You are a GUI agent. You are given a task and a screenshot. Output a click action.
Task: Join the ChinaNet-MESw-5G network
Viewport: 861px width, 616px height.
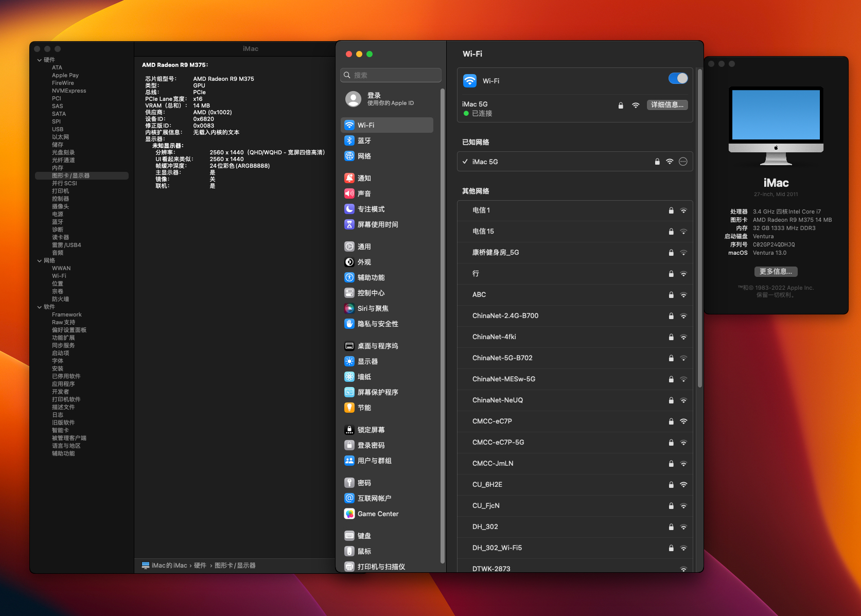coord(575,379)
